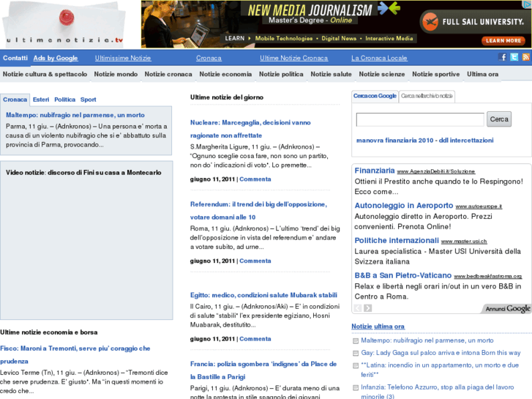Open Notizie sportive menu item

[x=436, y=74]
